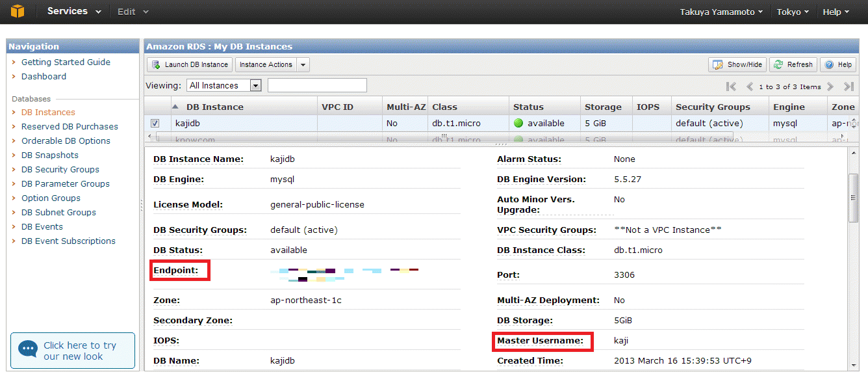Click the Zone value ap-northeast-1c
Screen dimensions: 868x374
tap(306, 301)
